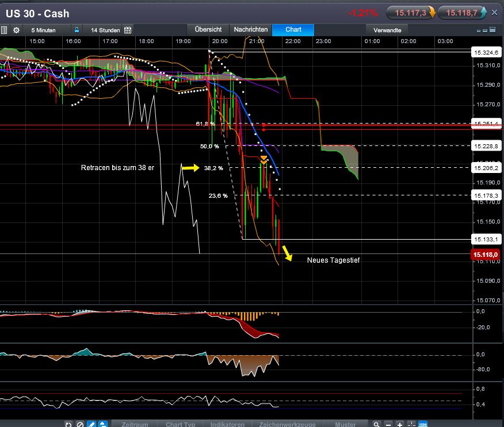Toggle the pencil drawing tool icon

[x=91, y=424]
